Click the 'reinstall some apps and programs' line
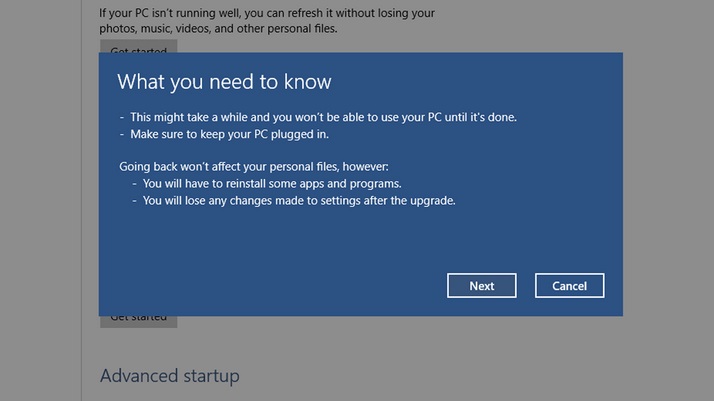The image size is (714, 401). pyautogui.click(x=271, y=184)
